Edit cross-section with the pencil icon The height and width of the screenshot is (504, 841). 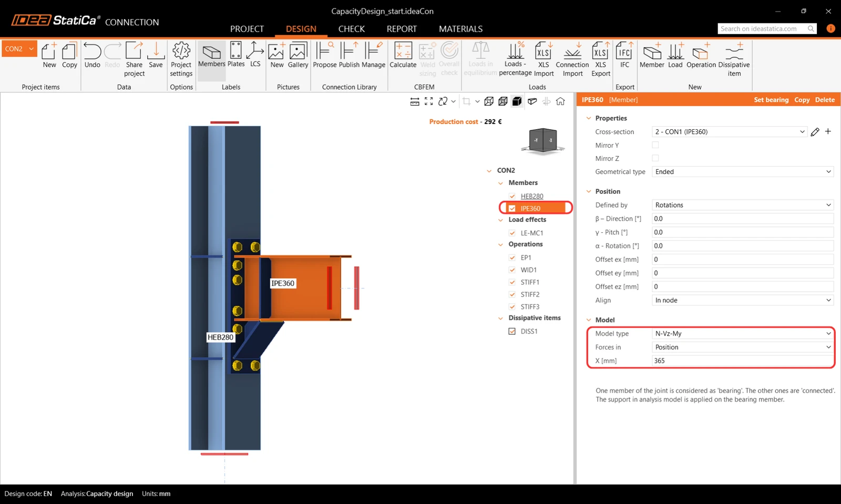point(815,132)
